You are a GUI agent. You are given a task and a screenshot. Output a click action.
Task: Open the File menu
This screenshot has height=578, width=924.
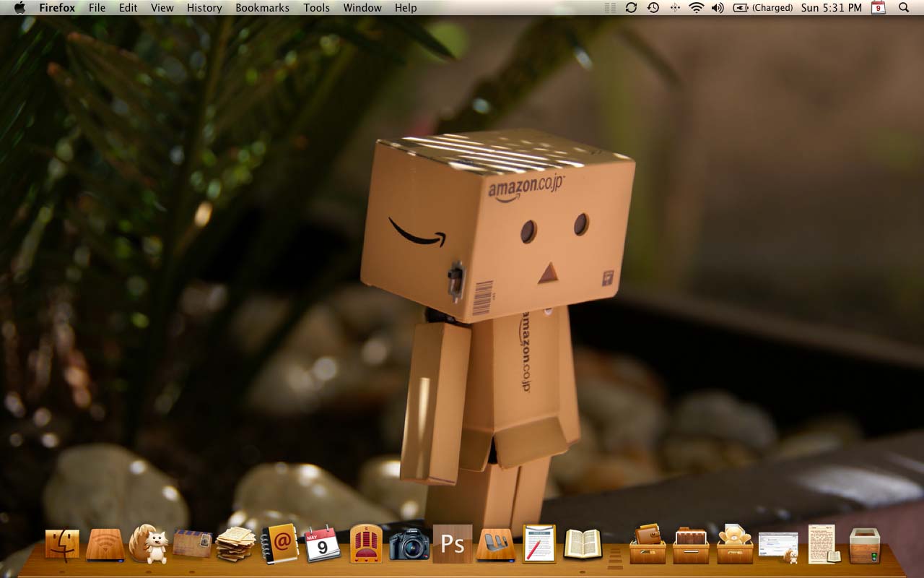(x=97, y=8)
